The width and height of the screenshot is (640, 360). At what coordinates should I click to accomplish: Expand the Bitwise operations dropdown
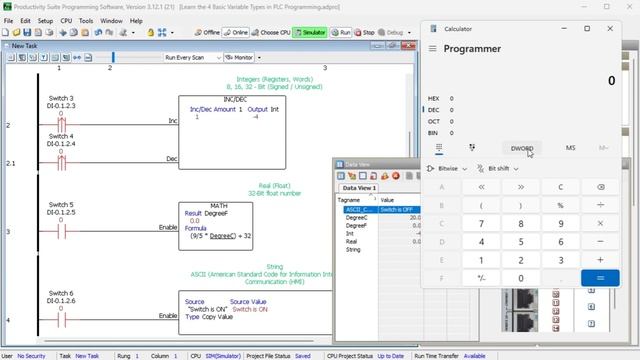[x=447, y=169]
